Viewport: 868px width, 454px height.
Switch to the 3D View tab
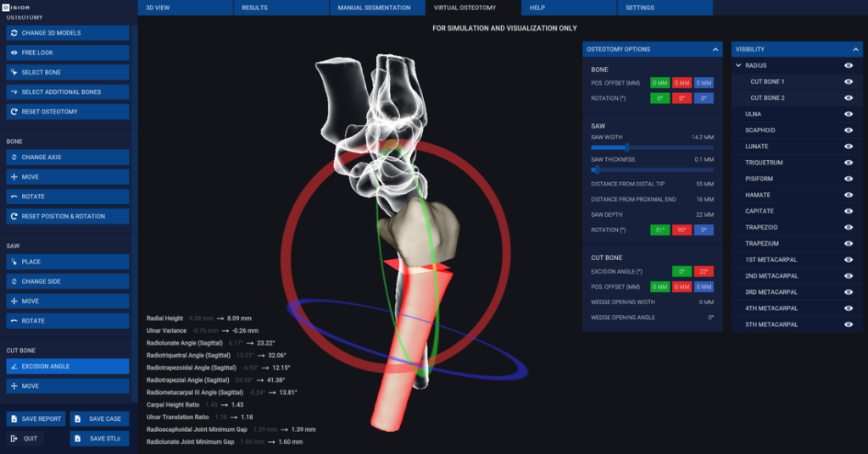186,8
